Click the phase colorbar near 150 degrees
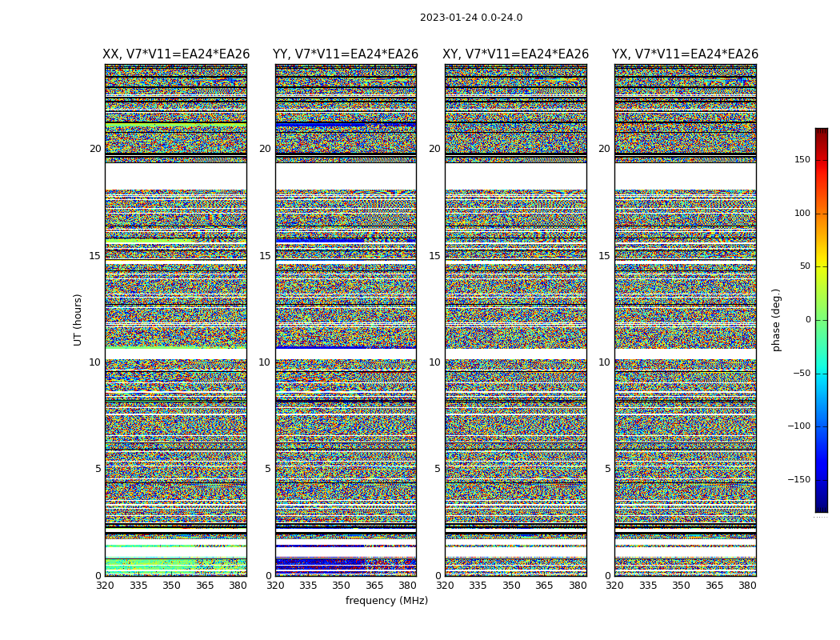840x640 pixels. pos(822,159)
